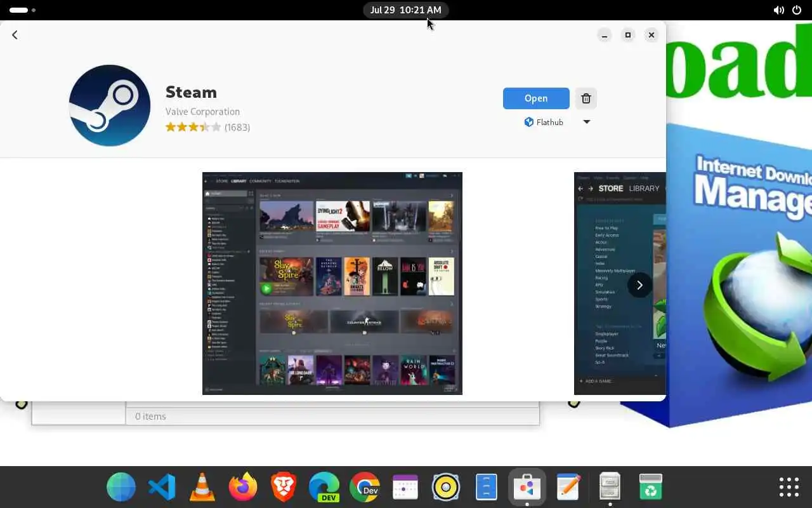Click the Open button for Steam
This screenshot has width=812, height=508.
click(x=536, y=98)
